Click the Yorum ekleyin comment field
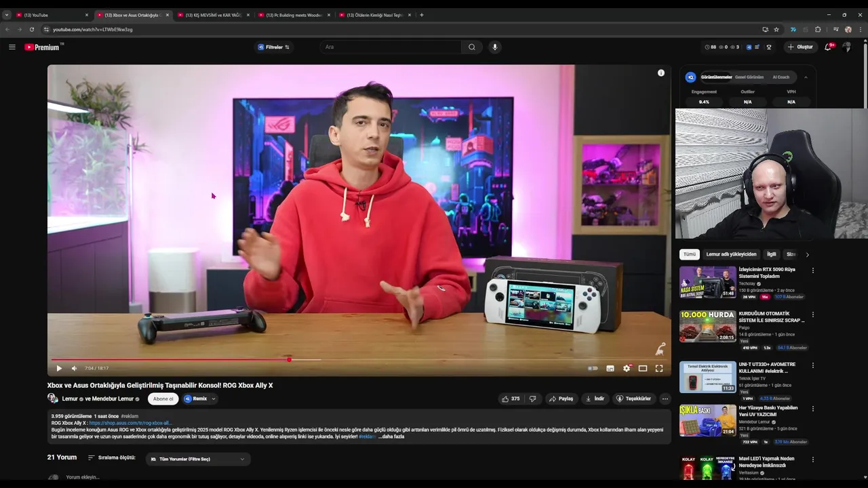868x488 pixels. pyautogui.click(x=83, y=477)
